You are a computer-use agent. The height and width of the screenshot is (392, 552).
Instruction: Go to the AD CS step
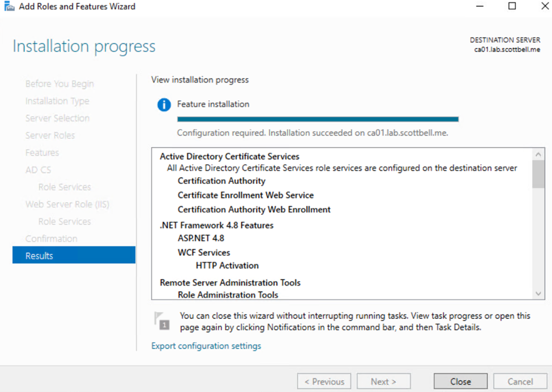point(38,170)
